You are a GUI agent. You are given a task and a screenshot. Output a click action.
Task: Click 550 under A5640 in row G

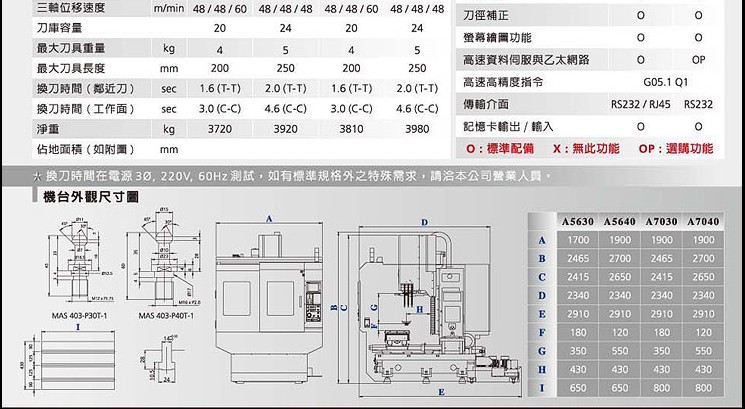620,351
